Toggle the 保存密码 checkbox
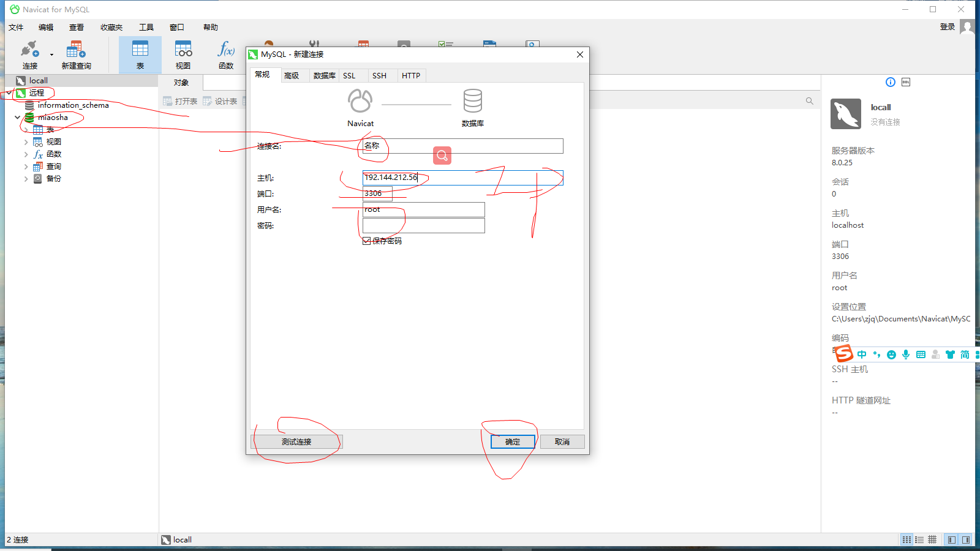Viewport: 980px width, 551px height. (x=367, y=241)
